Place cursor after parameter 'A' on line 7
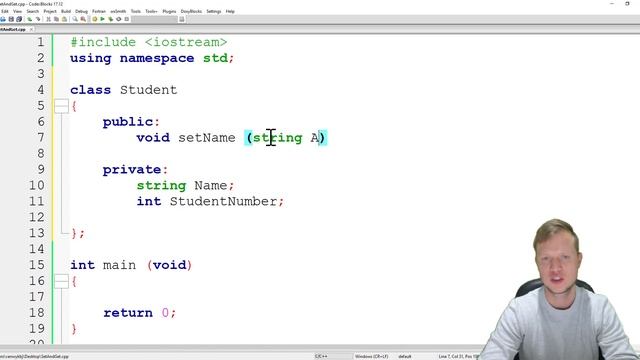This screenshot has height=360, width=640. pyautogui.click(x=319, y=138)
